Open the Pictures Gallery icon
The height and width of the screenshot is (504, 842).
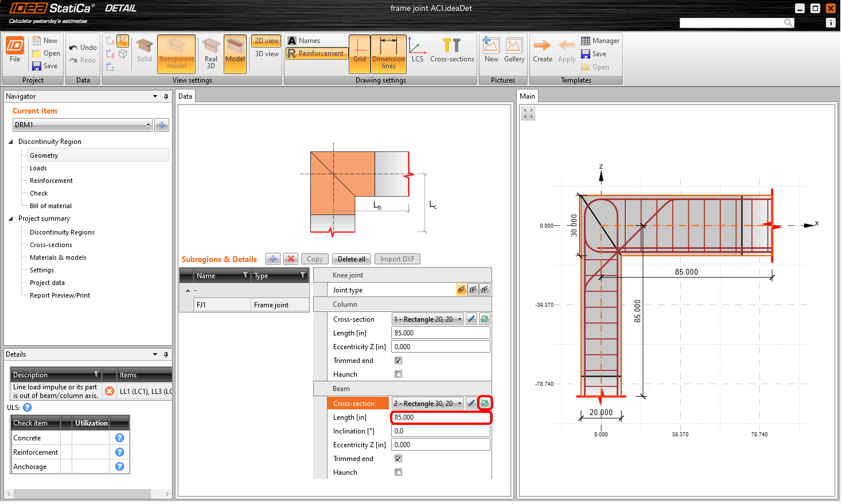(514, 50)
